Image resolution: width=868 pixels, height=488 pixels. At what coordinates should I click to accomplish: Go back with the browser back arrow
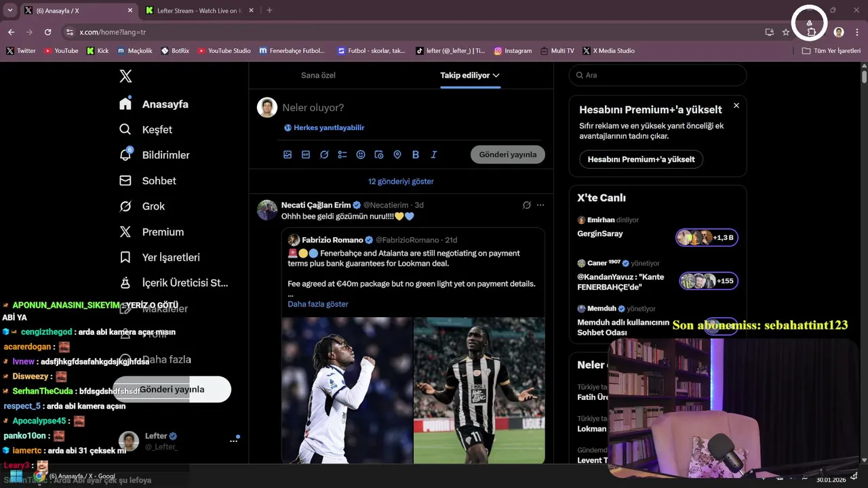tap(11, 32)
